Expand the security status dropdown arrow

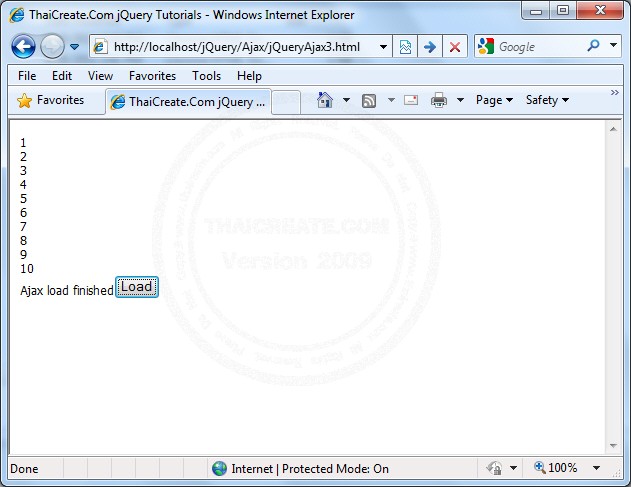(x=513, y=468)
